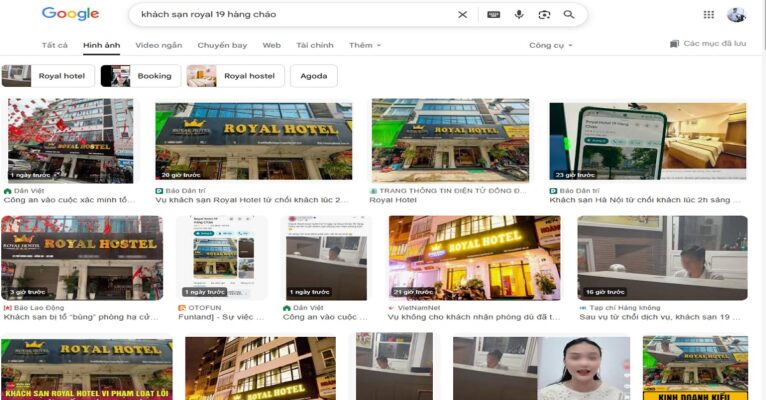Filter by Booking chip
The image size is (766, 400).
141,76
